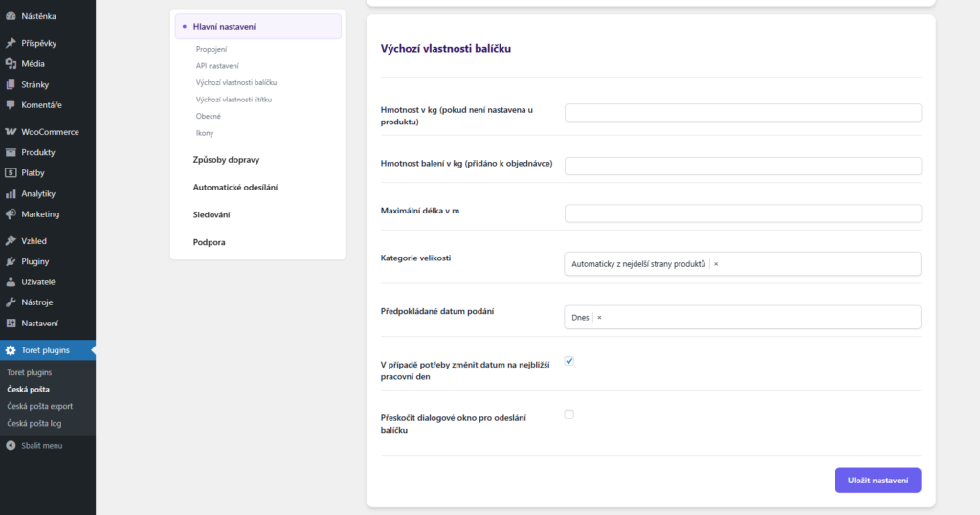Open the Česká pošta log link
980x515 pixels.
34,423
